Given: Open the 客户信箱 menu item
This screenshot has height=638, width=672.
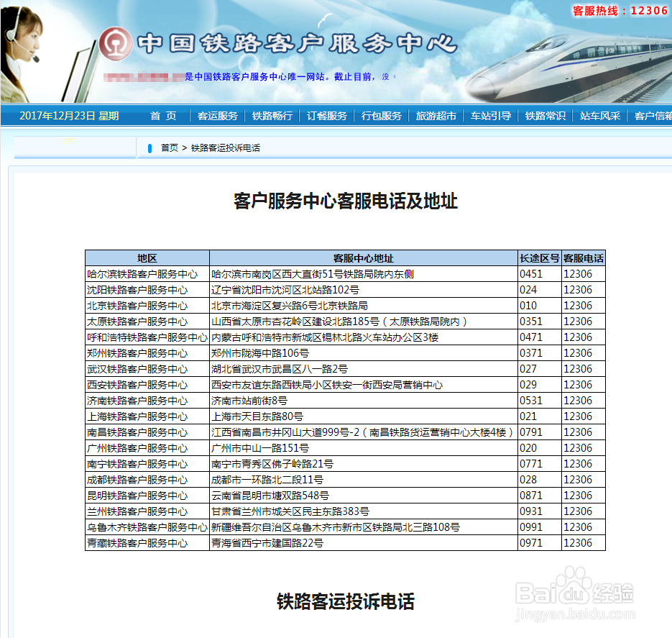Looking at the screenshot, I should point(653,116).
